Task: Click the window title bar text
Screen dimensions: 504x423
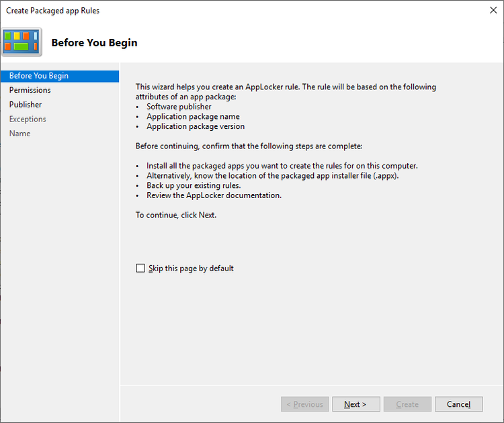Action: (x=52, y=11)
